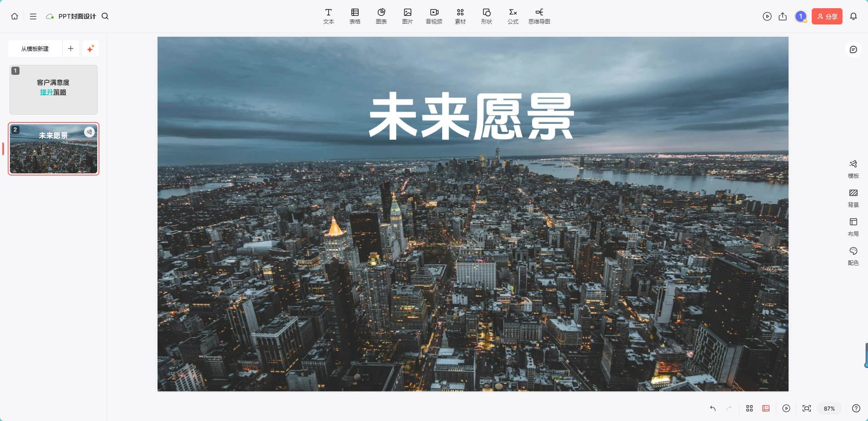Open the hamburger menu
Screen dimensions: 868x421
[x=33, y=16]
